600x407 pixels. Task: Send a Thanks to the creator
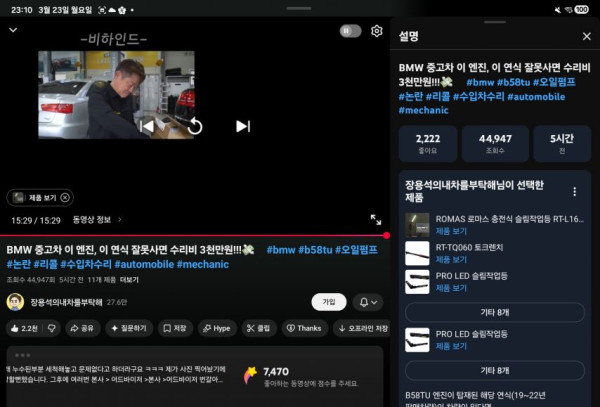coord(305,328)
